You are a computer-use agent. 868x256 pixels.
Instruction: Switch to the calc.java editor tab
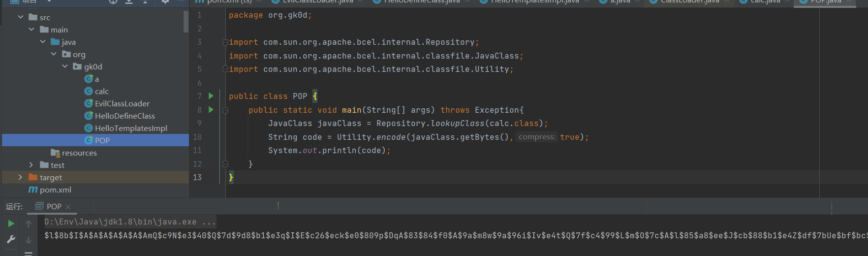click(765, 2)
